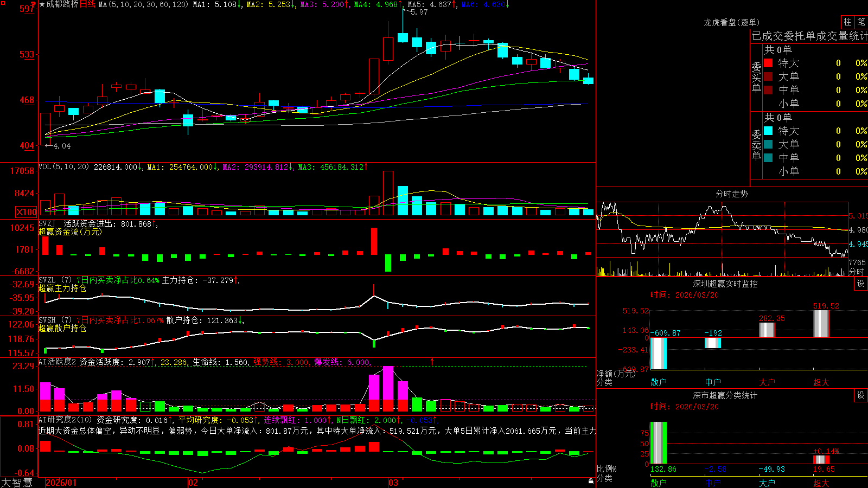Image resolution: width=868 pixels, height=488 pixels.
Task: Switch 龙虎看盘 to 笔 (tick) view
Action: (x=861, y=22)
